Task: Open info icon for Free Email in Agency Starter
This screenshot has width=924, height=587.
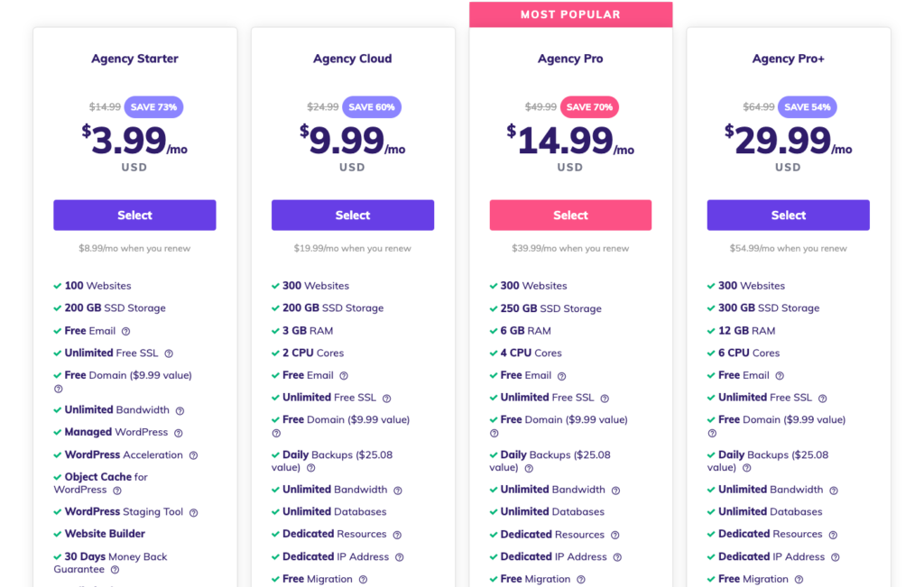Action: (x=125, y=332)
